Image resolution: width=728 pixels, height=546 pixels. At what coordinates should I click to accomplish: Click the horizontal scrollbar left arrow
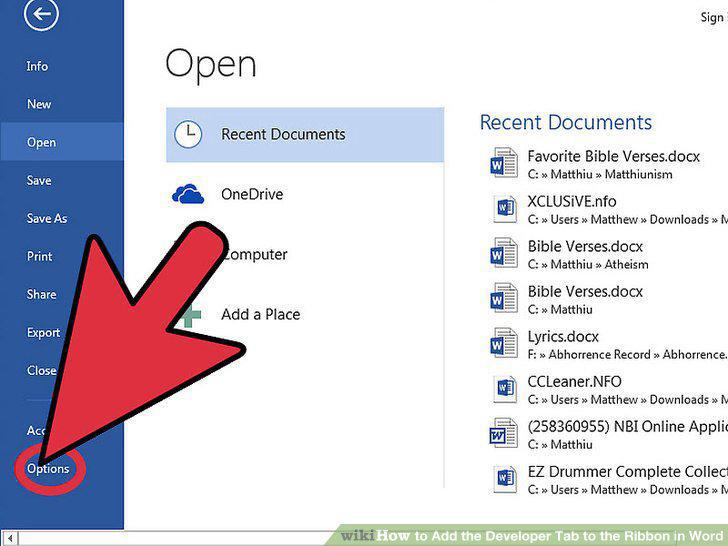tap(10, 539)
